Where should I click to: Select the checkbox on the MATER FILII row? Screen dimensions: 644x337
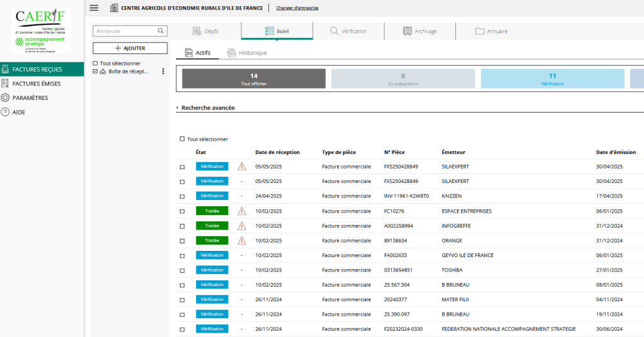click(x=182, y=300)
